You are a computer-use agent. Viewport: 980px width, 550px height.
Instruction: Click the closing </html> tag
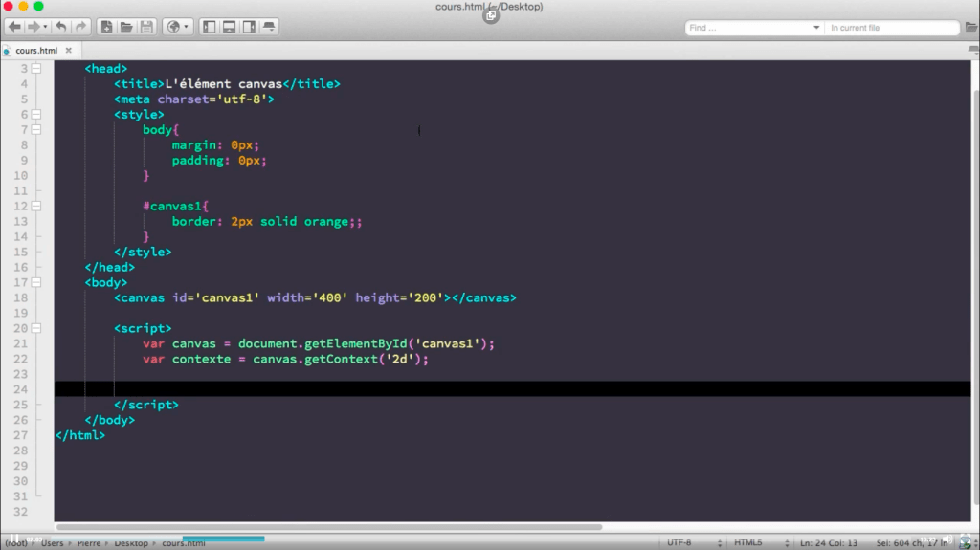coord(80,435)
